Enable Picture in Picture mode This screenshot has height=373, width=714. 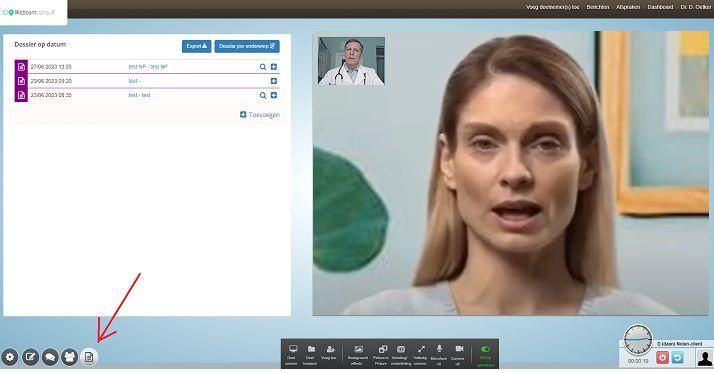pyautogui.click(x=382, y=354)
